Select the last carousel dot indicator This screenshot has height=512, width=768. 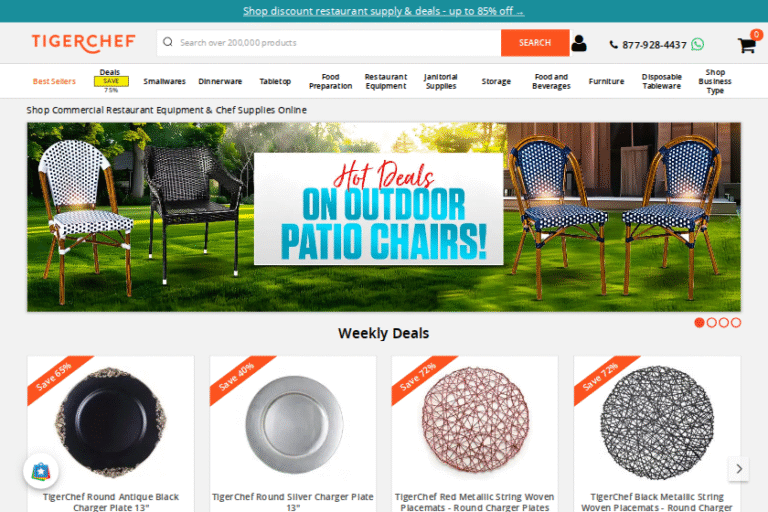pos(736,322)
